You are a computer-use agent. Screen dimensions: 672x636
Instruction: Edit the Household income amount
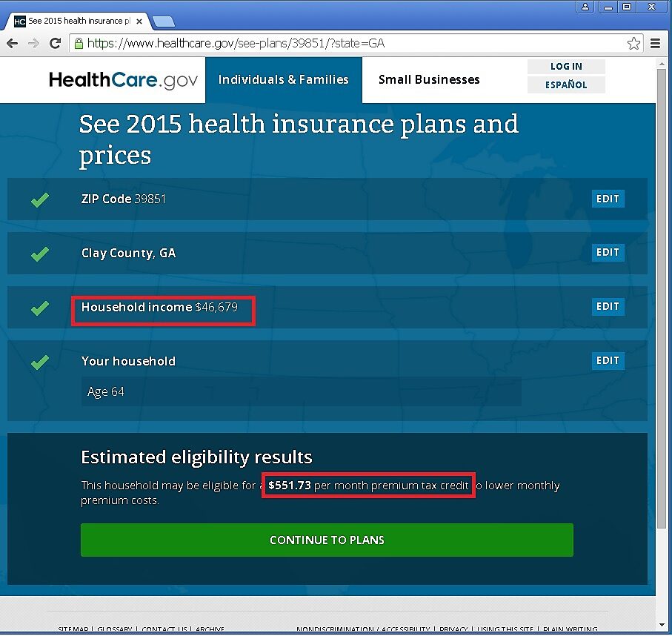608,307
